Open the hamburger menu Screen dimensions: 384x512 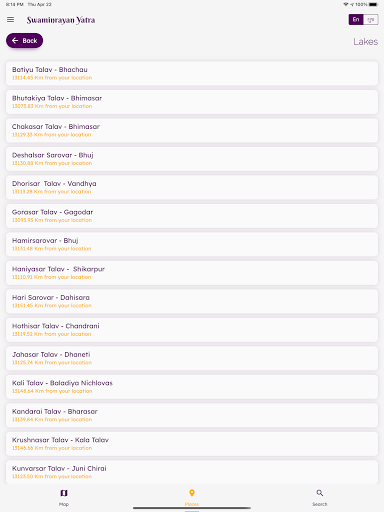point(10,20)
